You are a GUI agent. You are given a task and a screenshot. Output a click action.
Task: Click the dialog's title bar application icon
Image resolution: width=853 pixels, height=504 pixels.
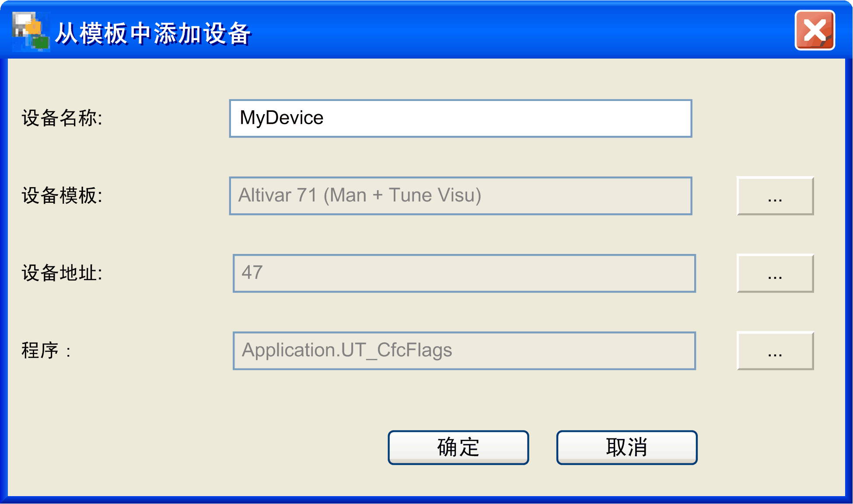pos(30,31)
